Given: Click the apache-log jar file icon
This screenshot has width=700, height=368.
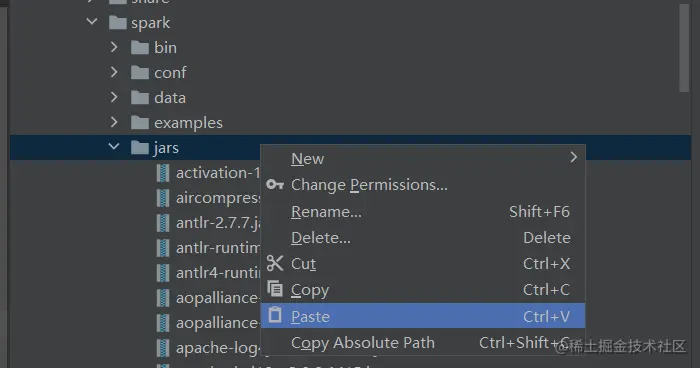Looking at the screenshot, I should (163, 348).
